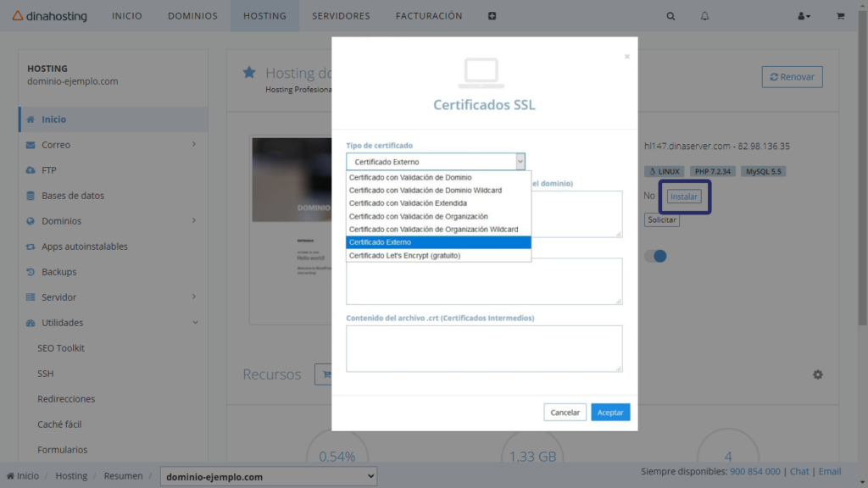Open the Recursos settings gear

coord(818,374)
